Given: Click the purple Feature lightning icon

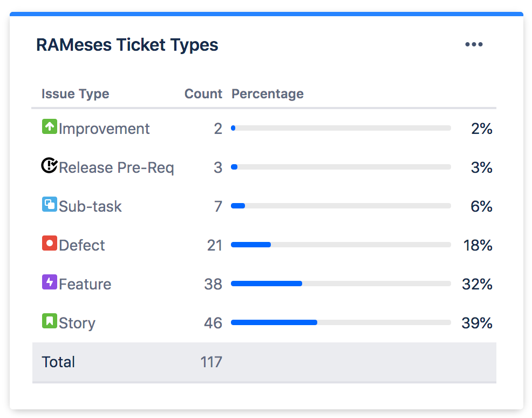Looking at the screenshot, I should tap(50, 282).
